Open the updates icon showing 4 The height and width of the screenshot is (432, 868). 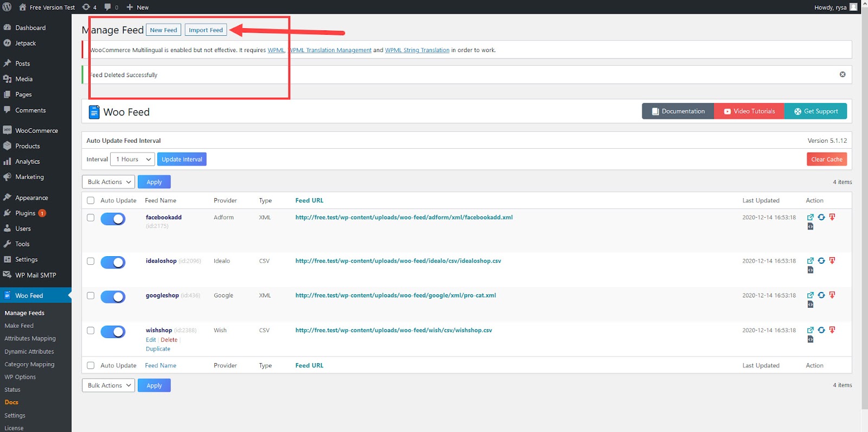(90, 7)
